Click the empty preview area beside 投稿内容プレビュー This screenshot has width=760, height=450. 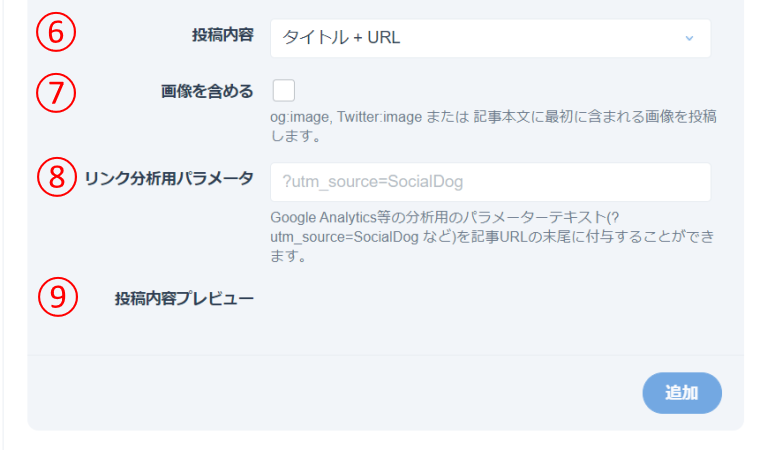(x=490, y=298)
